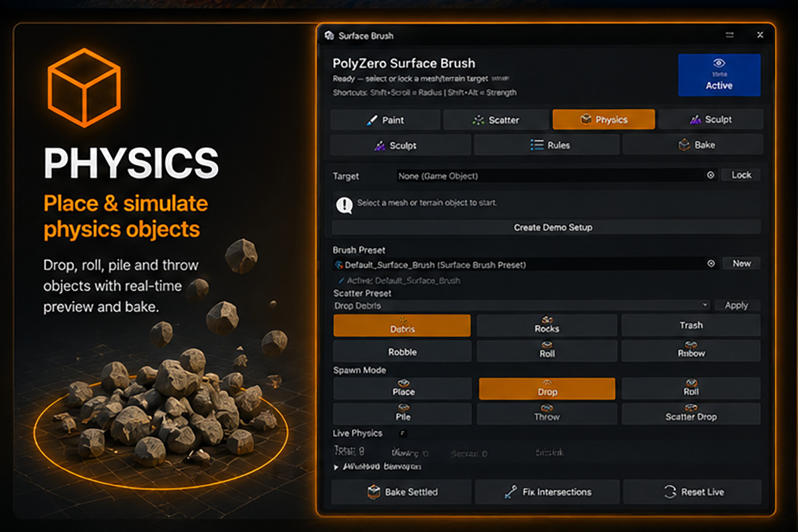This screenshot has width=798, height=532.
Task: Open the Drop Debris scatter preset dropdown
Action: pos(521,305)
